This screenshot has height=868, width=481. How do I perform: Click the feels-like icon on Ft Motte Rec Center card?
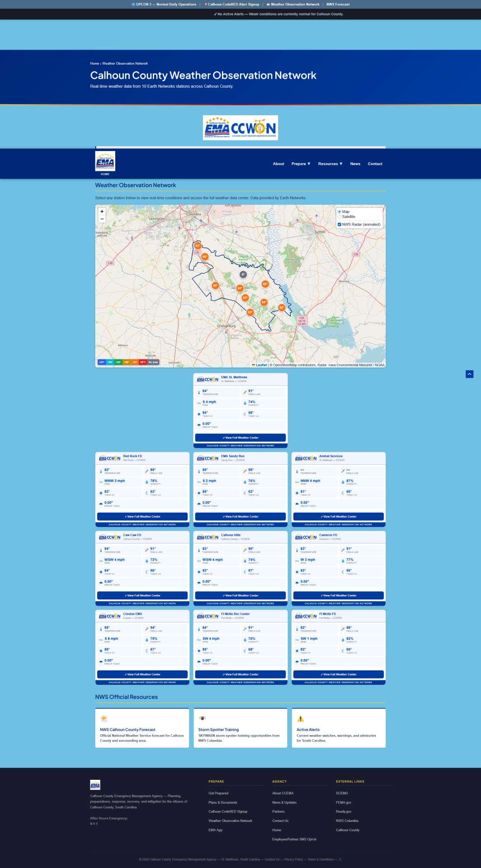(x=245, y=629)
